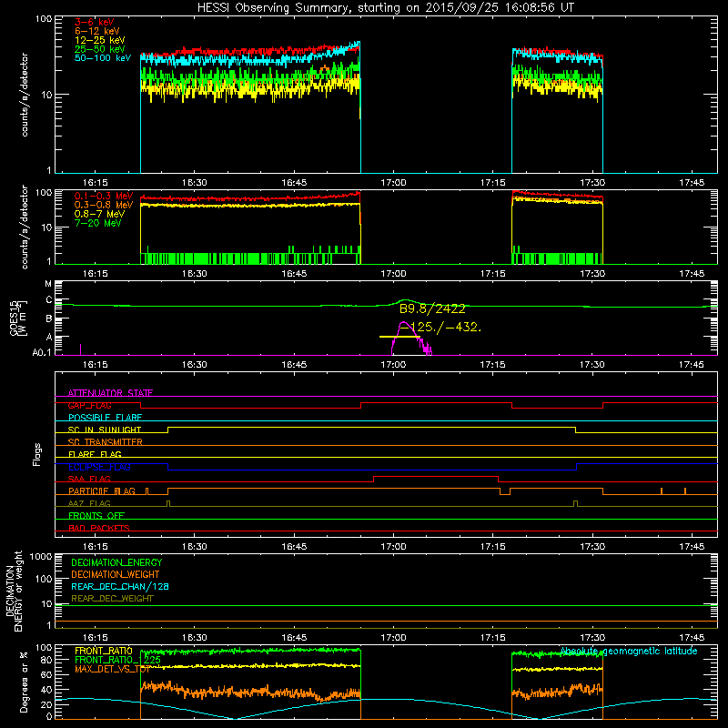Click the A0.1 tick label on GOES axis
The image size is (728, 728).
pos(41,352)
